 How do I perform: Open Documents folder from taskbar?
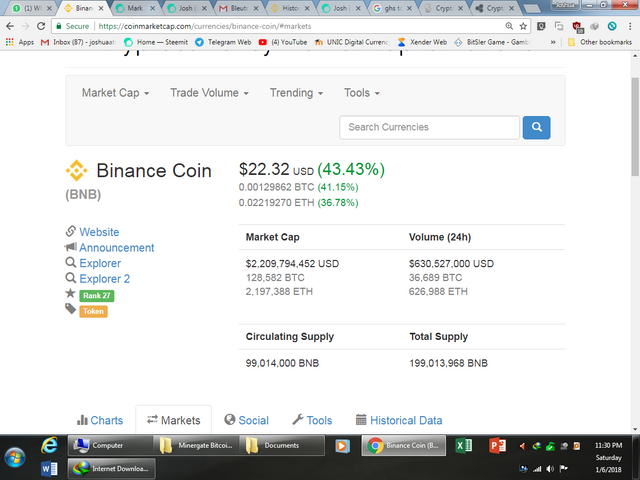point(282,445)
